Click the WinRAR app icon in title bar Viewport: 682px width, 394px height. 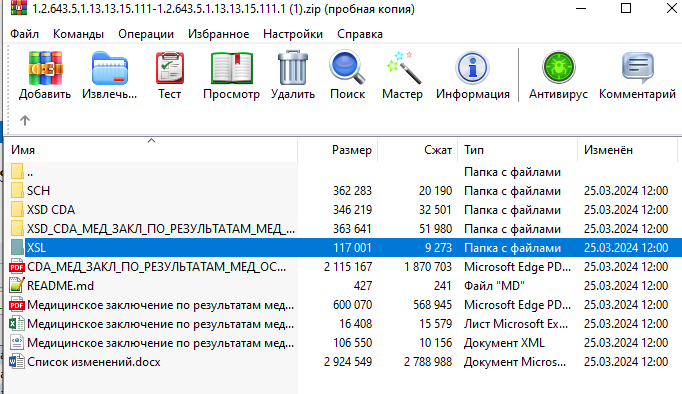coord(19,8)
